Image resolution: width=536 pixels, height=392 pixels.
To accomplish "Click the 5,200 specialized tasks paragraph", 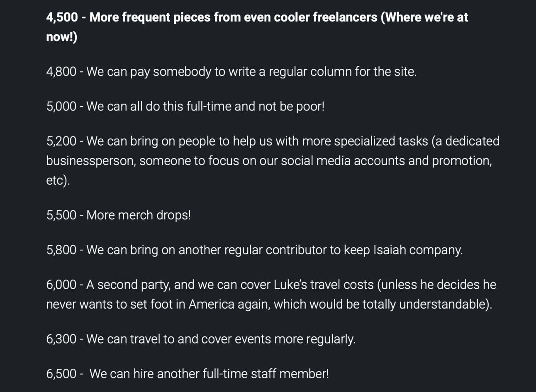I will coord(273,161).
